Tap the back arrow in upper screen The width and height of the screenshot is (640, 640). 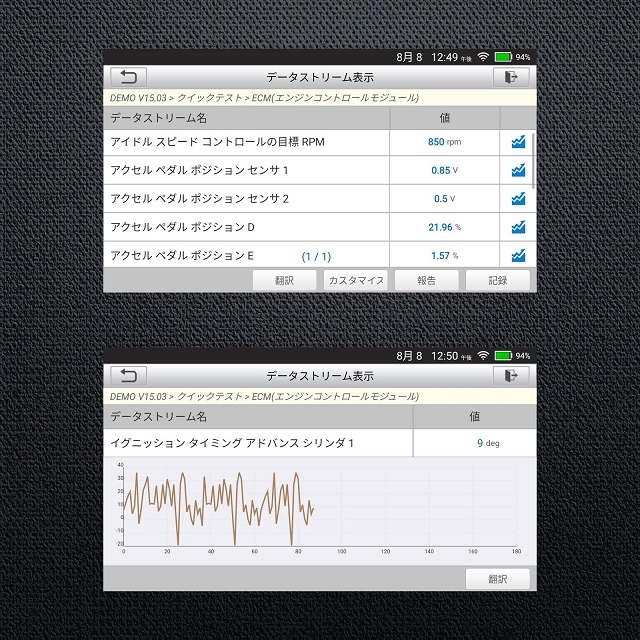127,77
